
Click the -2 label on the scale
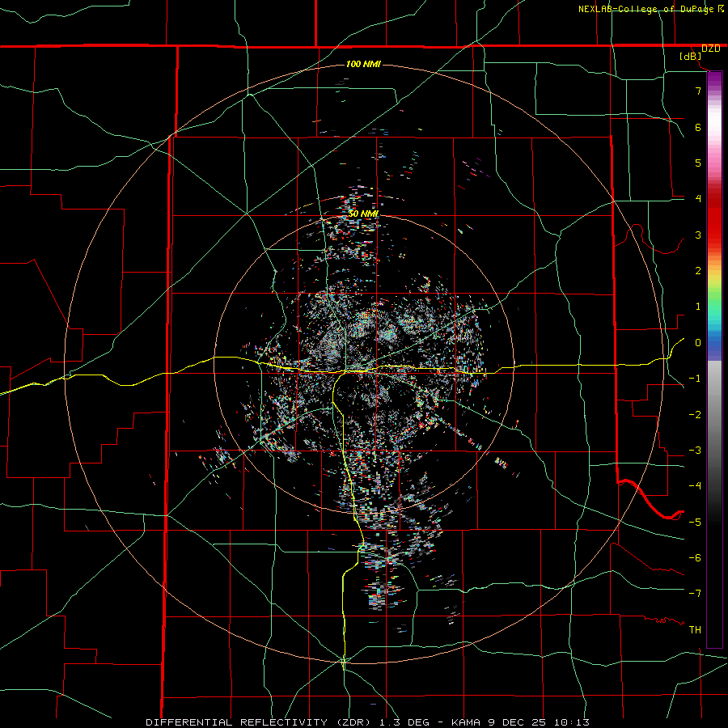point(695,415)
